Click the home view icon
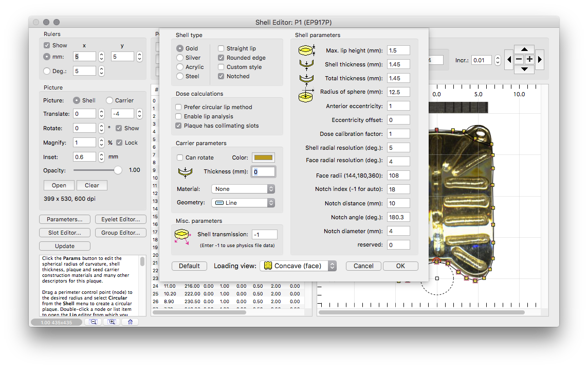Image resolution: width=588 pixels, height=368 pixels. click(x=130, y=322)
